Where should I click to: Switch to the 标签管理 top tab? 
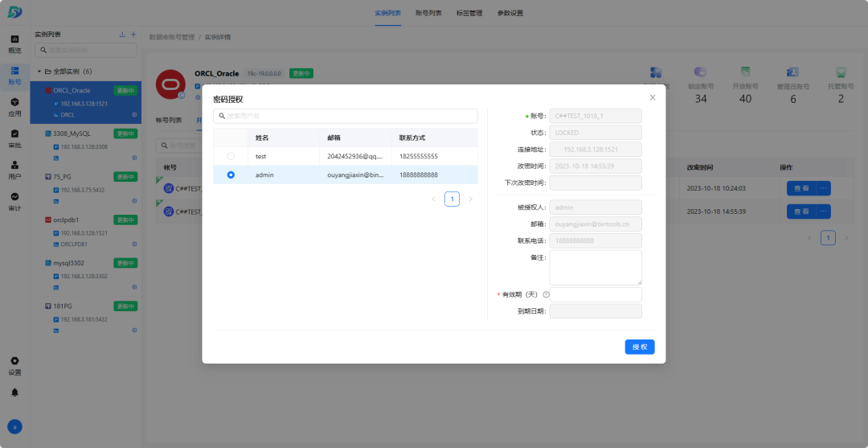pyautogui.click(x=469, y=14)
